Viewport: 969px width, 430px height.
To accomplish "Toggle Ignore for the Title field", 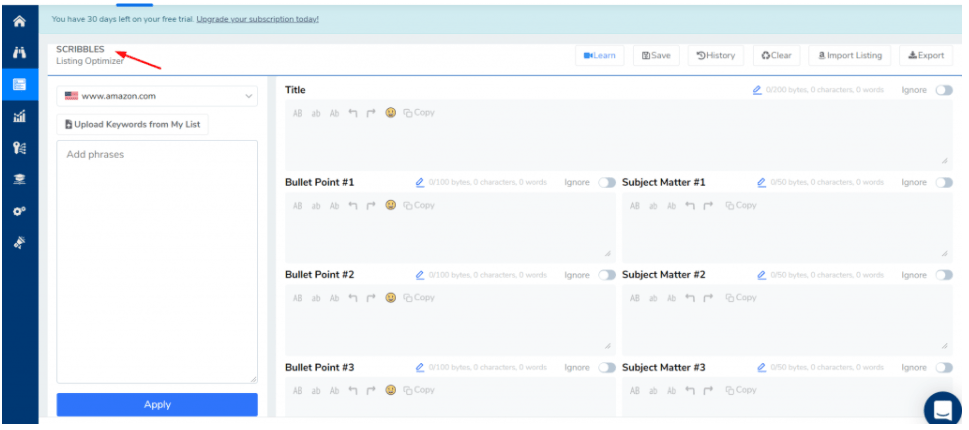I will [x=944, y=90].
